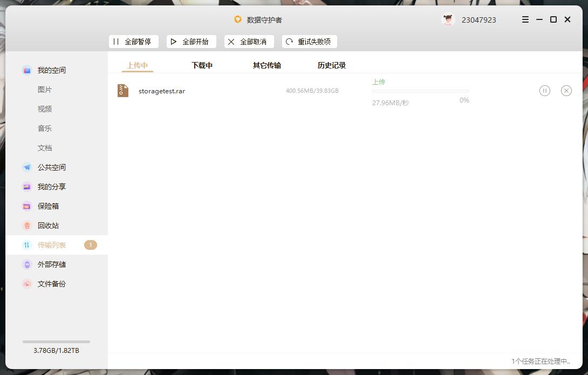Expand the 音乐 category under 我的空间
This screenshot has width=588, height=375.
click(x=45, y=128)
